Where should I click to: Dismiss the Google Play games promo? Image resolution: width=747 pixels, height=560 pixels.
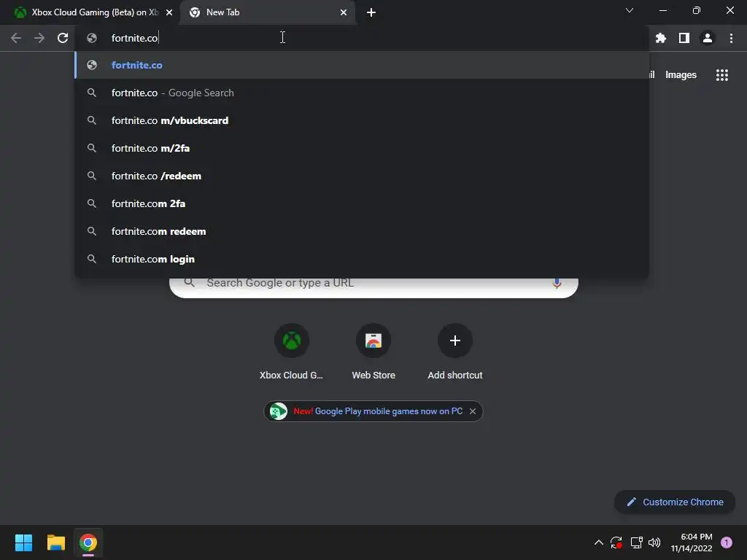[x=473, y=411]
